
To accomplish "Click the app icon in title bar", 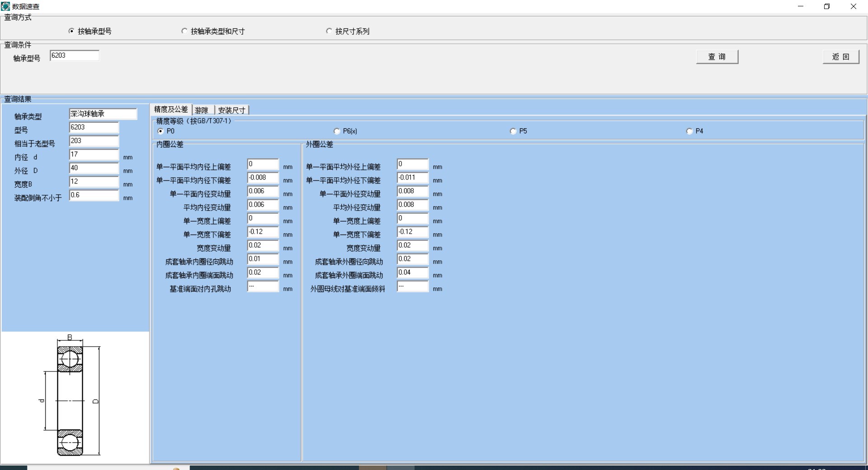I will (5, 6).
